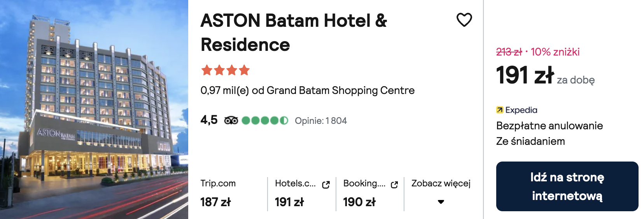The height and width of the screenshot is (219, 644).
Task: Click distance from Grand Batam Shopping Centre
Action: click(308, 90)
